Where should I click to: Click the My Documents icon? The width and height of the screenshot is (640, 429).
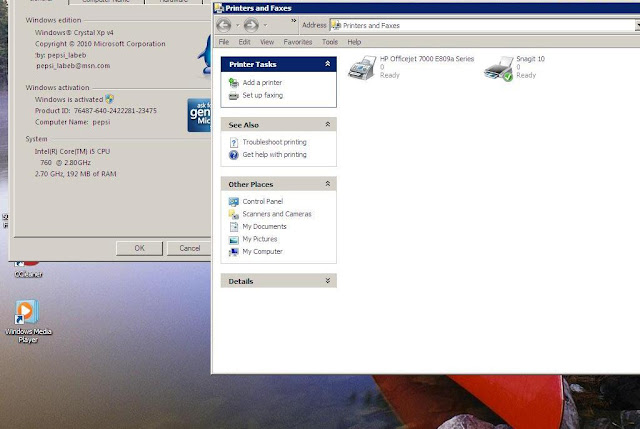tap(233, 227)
